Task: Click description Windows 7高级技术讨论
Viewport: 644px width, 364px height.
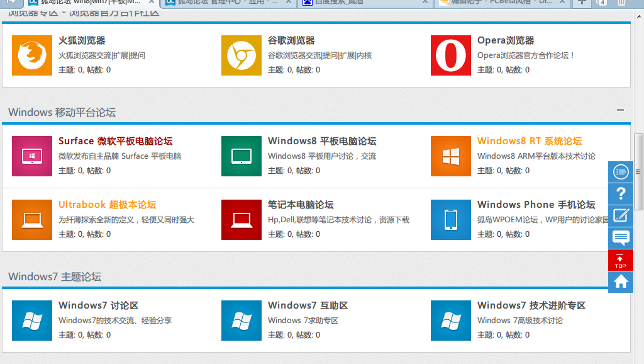Action: [520, 321]
